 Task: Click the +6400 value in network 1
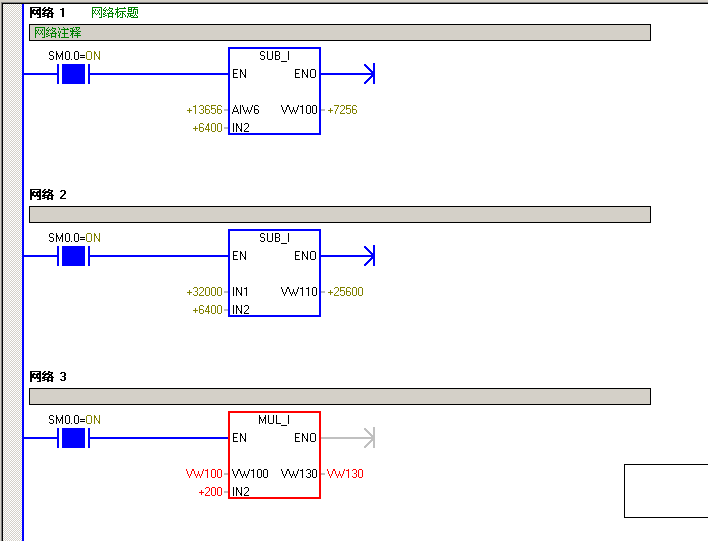click(x=207, y=128)
